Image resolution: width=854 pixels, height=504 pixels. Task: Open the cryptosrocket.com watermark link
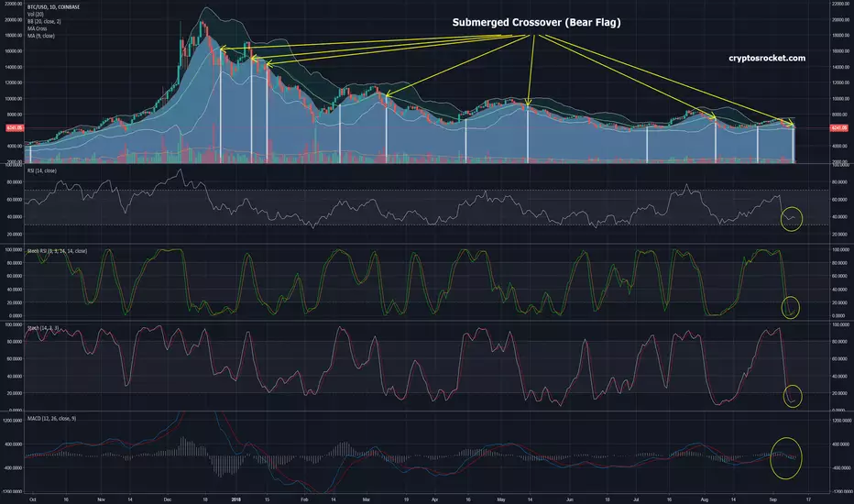click(x=767, y=58)
